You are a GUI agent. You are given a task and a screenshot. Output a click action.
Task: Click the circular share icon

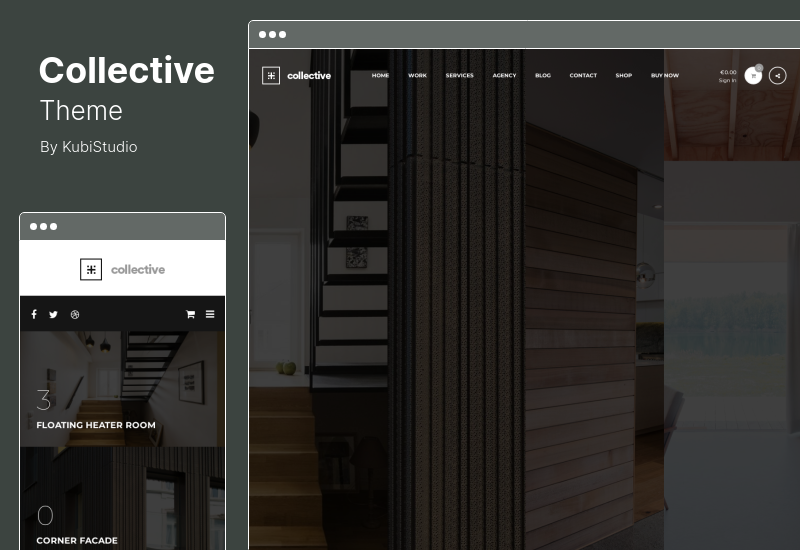coord(778,76)
